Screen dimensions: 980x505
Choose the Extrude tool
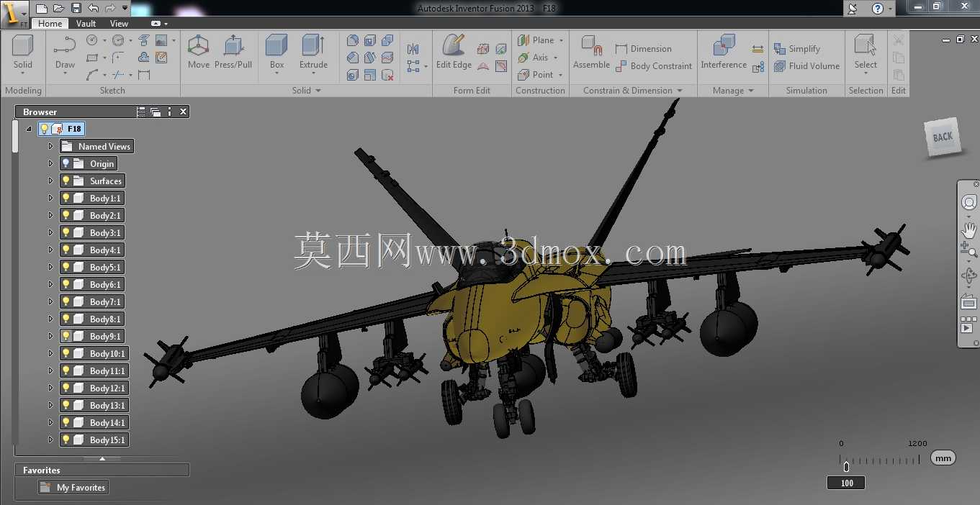click(x=313, y=53)
